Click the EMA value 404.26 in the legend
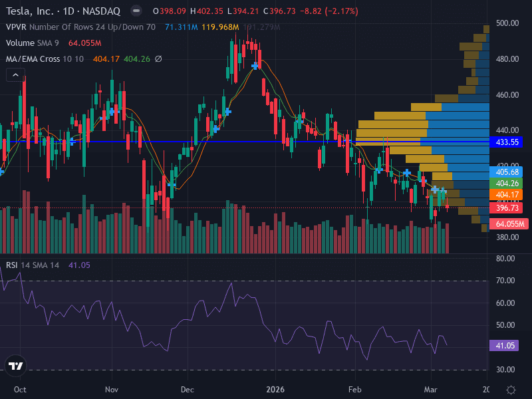The image size is (532, 399). (137, 59)
